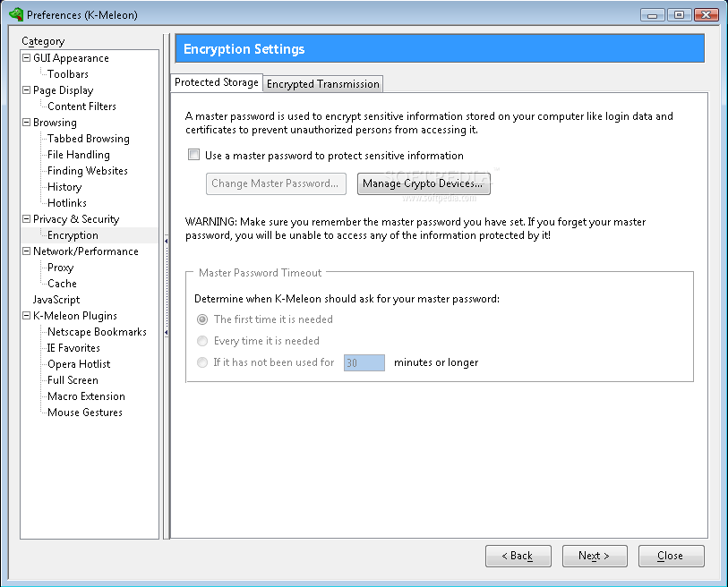The width and height of the screenshot is (728, 587).
Task: Select Network/Performance category label
Action: (x=86, y=251)
